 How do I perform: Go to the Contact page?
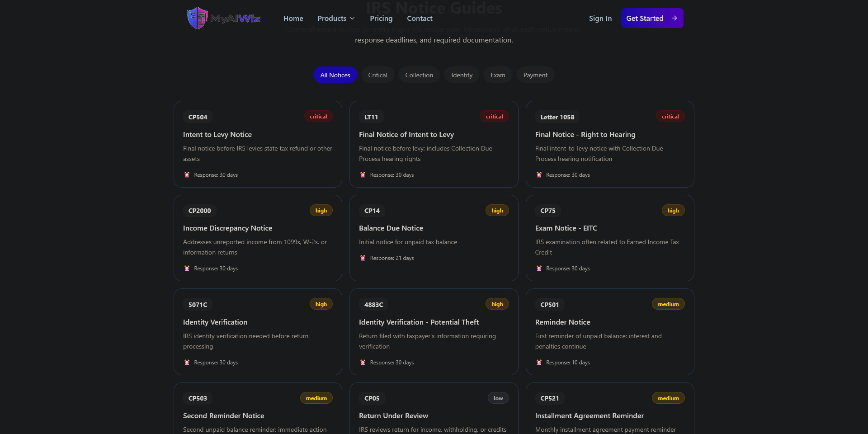[x=420, y=19]
